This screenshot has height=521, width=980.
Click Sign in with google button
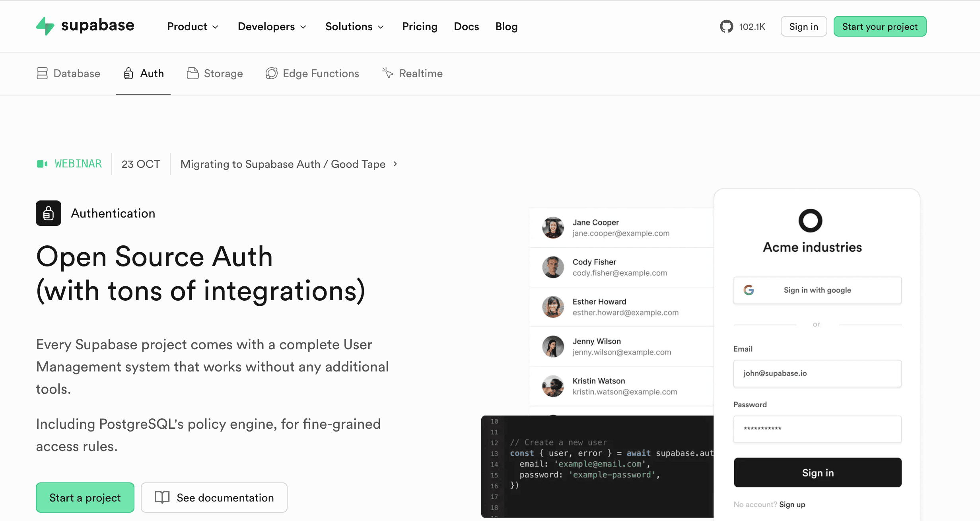[817, 290]
